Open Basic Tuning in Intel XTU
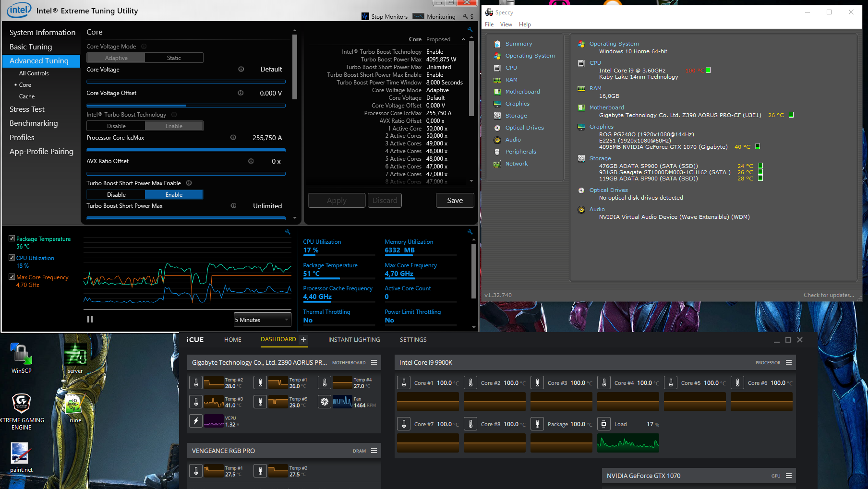 [x=31, y=47]
